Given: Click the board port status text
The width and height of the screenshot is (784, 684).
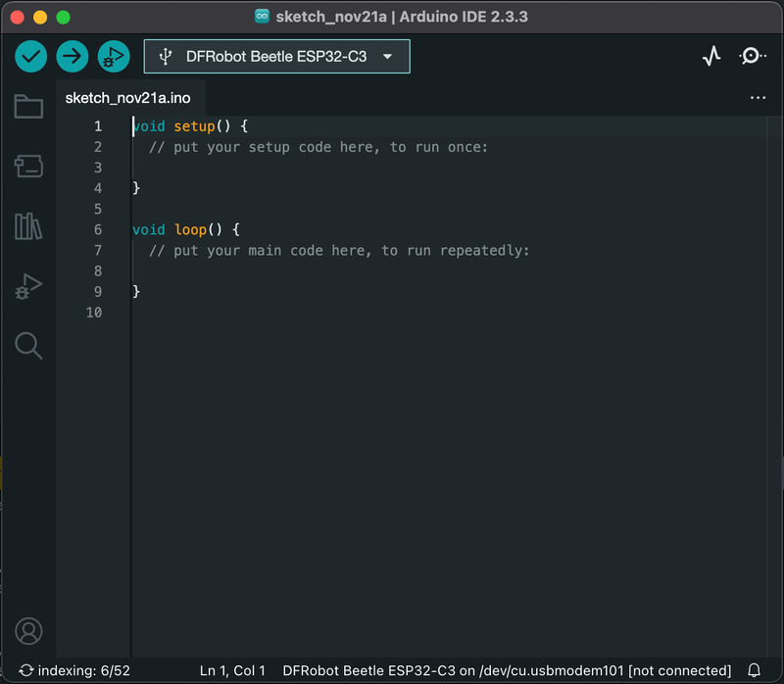Looking at the screenshot, I should [507, 671].
